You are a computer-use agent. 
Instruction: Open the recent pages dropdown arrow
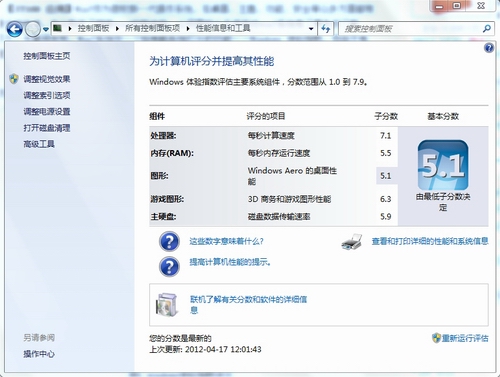point(46,29)
